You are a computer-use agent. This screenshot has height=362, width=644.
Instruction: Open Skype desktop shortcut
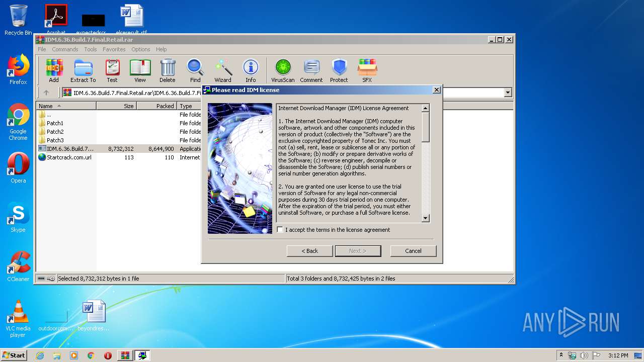tap(18, 217)
